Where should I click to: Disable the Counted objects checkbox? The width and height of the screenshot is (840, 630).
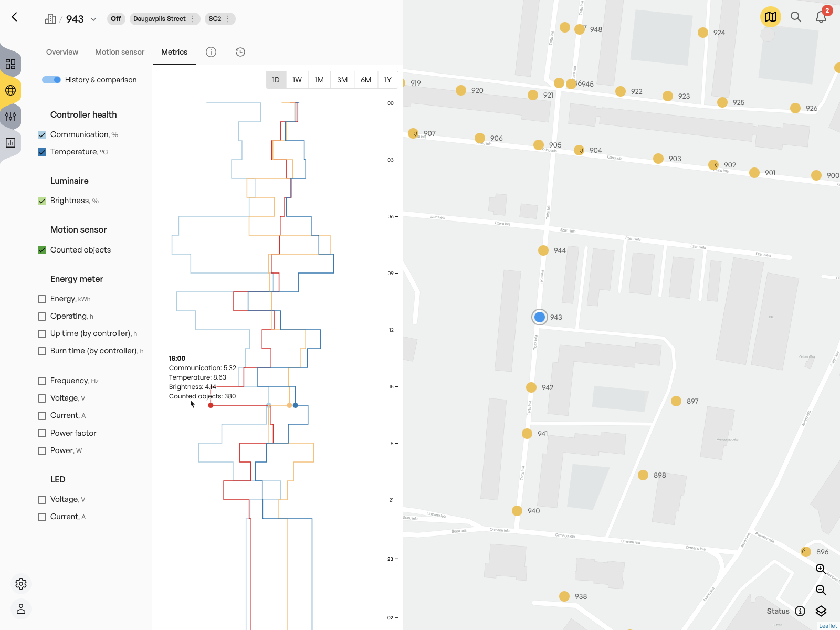pyautogui.click(x=41, y=250)
